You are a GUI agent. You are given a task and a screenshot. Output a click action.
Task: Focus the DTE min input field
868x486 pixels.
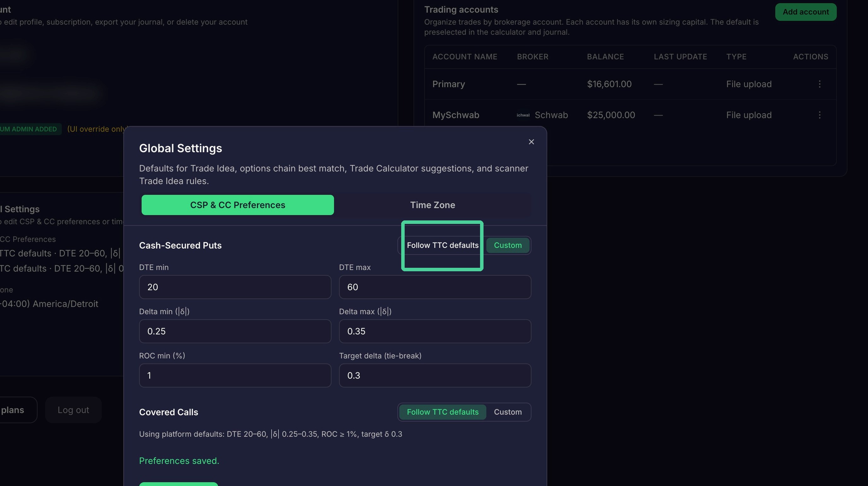[235, 287]
